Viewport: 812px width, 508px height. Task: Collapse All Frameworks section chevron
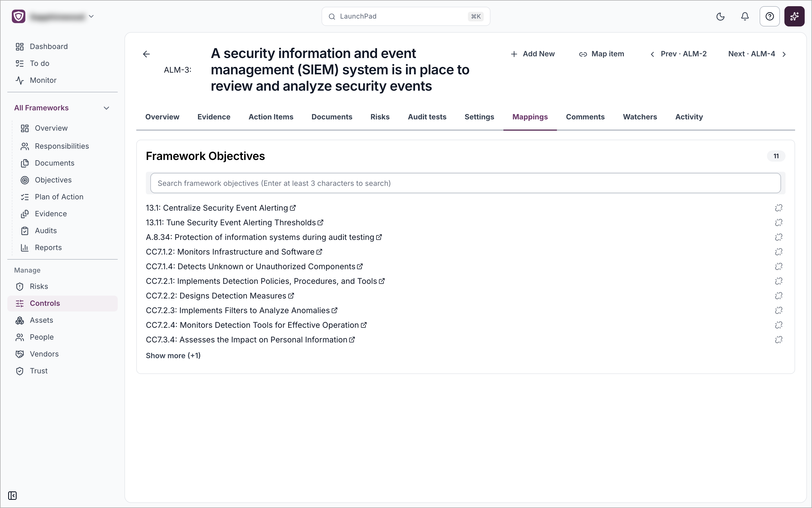coord(106,108)
